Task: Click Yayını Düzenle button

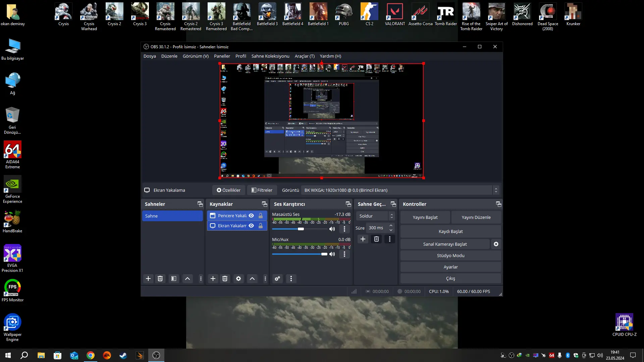Action: click(476, 217)
